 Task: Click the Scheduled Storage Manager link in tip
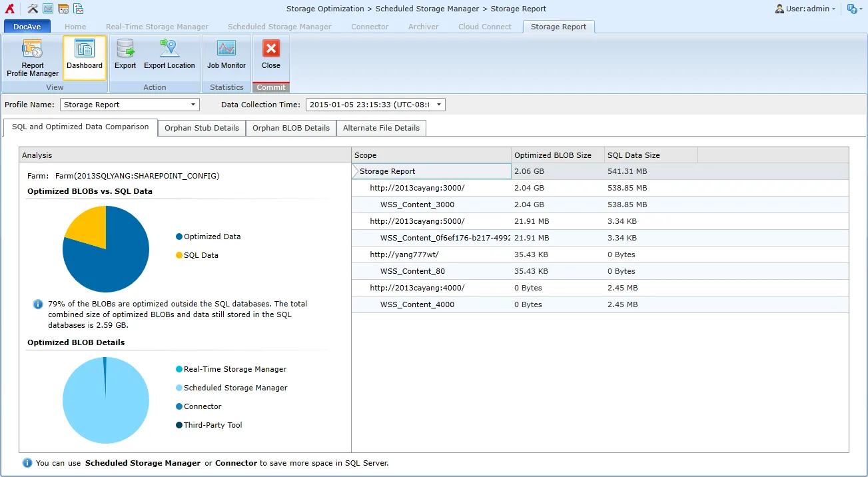click(x=143, y=463)
